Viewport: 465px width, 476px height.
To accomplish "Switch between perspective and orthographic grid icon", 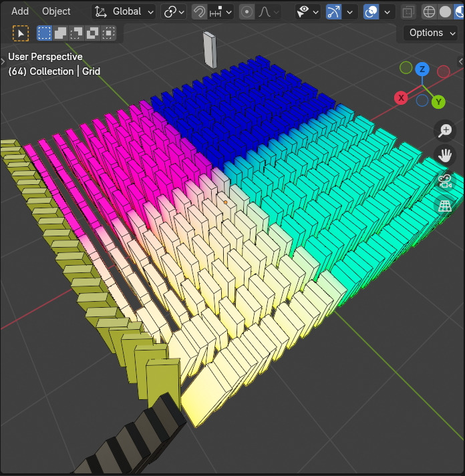I will pos(445,206).
